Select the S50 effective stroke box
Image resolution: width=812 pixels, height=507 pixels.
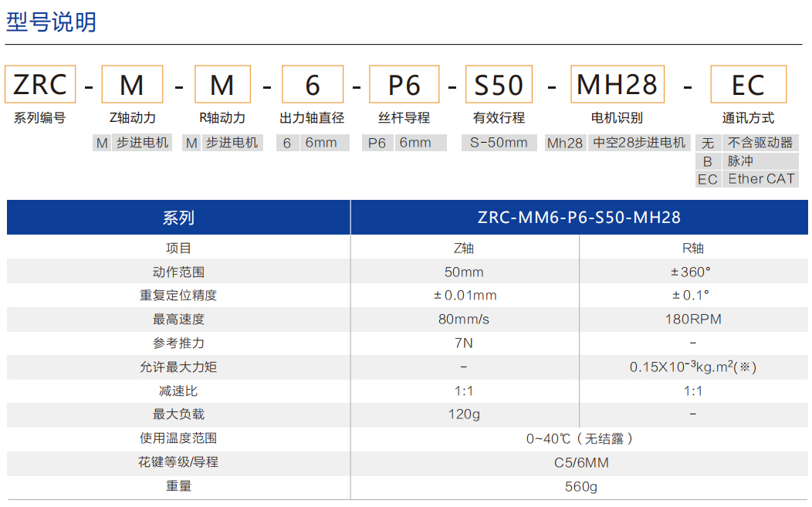coord(499,85)
